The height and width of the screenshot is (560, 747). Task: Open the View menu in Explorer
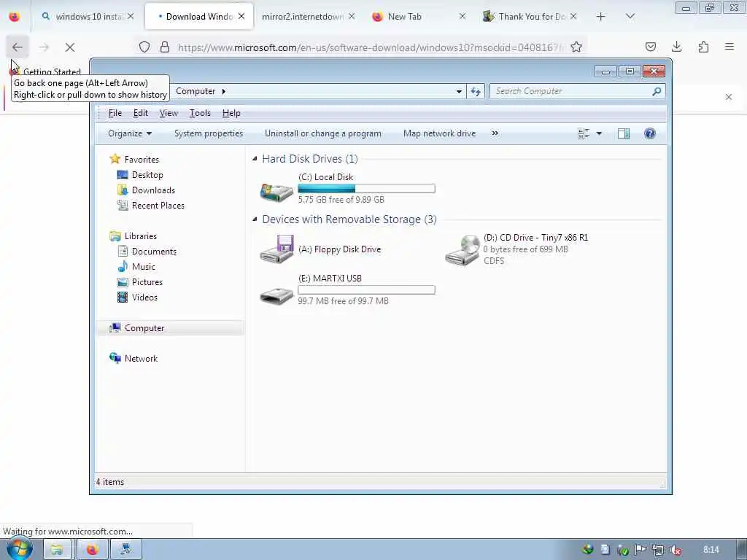click(x=169, y=113)
